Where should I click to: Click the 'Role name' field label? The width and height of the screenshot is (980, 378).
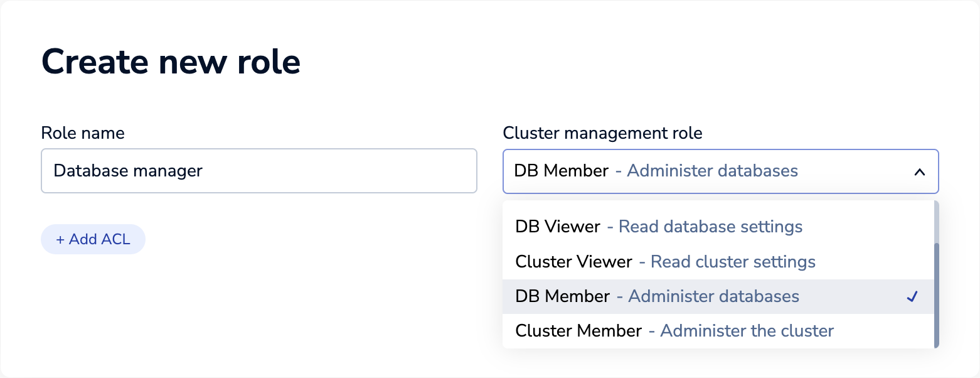click(83, 133)
